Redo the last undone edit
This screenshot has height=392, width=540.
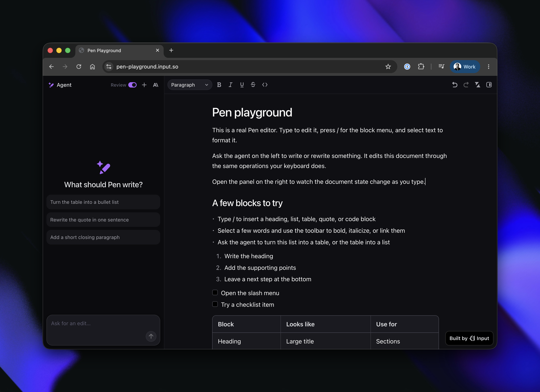[x=466, y=85]
